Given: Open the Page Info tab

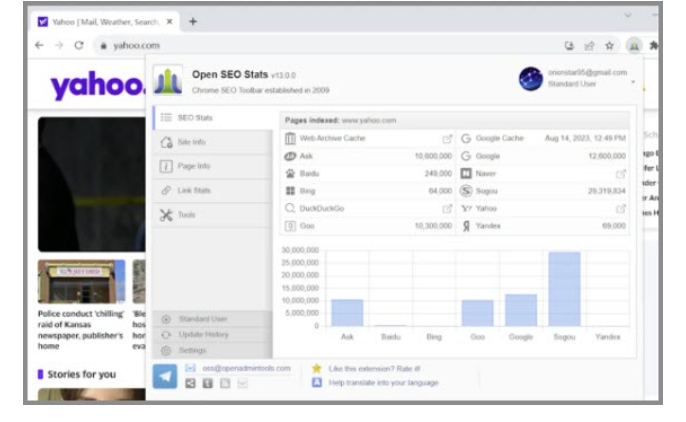Looking at the screenshot, I should [213, 166].
